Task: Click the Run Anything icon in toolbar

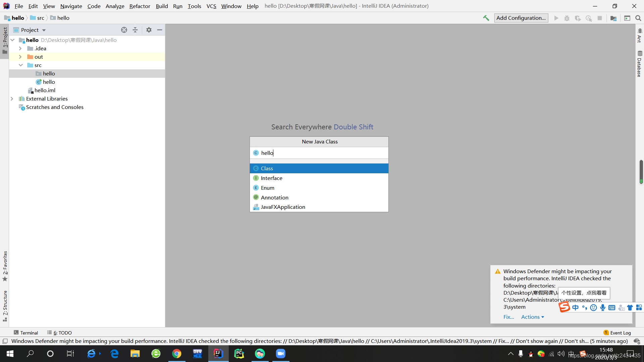Action: pos(627,18)
